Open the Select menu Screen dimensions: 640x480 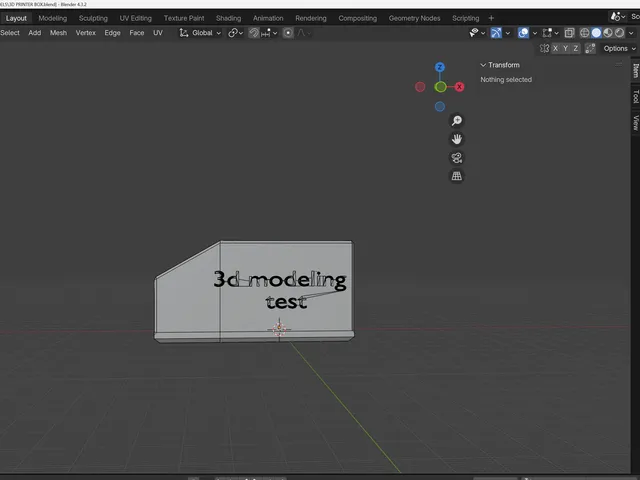point(10,33)
